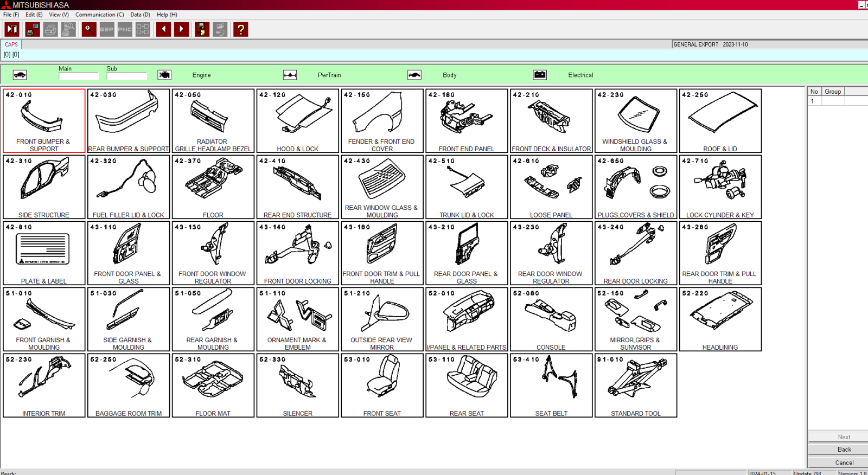
Task: Open 42-710 Lock Cylinder & Key
Action: [x=720, y=187]
